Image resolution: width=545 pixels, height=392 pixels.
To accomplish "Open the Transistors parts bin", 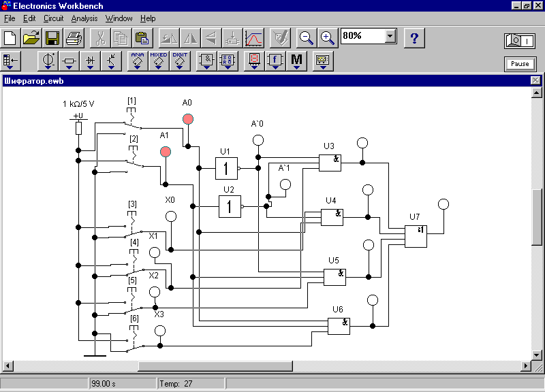I will coord(111,61).
